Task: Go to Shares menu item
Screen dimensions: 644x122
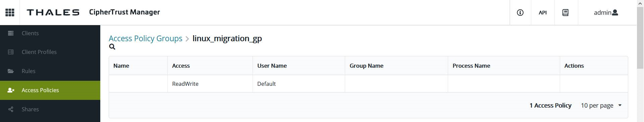Action: [50, 109]
